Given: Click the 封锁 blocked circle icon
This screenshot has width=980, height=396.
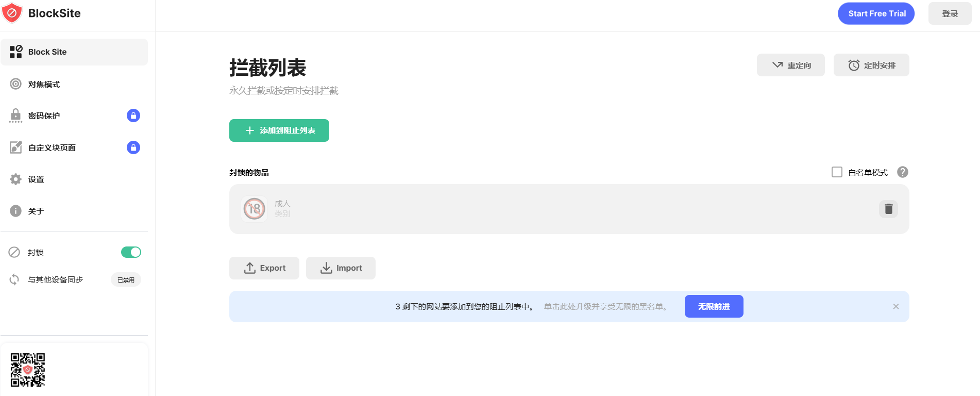Looking at the screenshot, I should (x=14, y=252).
